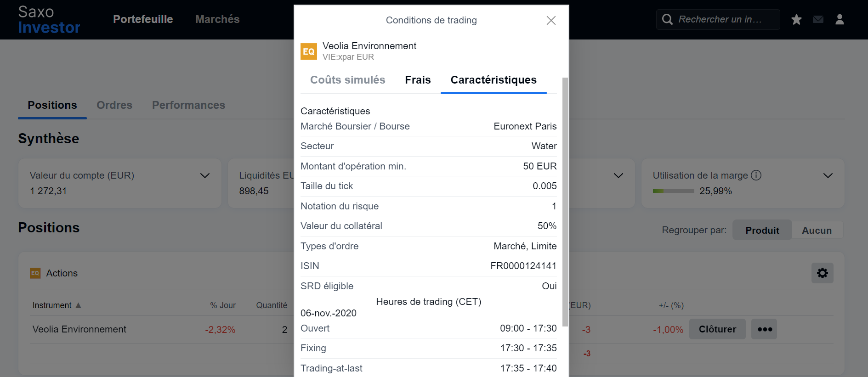Sort by Instrument column arrow
The width and height of the screenshot is (868, 377).
(x=78, y=305)
